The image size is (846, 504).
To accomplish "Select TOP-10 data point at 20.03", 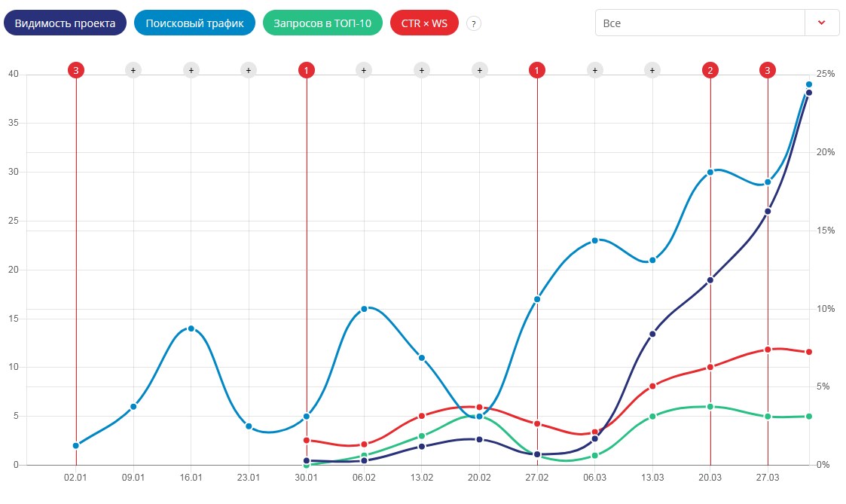I will coord(710,407).
